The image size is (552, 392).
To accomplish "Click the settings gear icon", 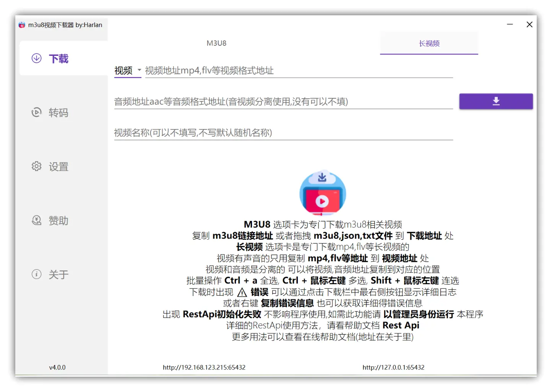I will (36, 166).
